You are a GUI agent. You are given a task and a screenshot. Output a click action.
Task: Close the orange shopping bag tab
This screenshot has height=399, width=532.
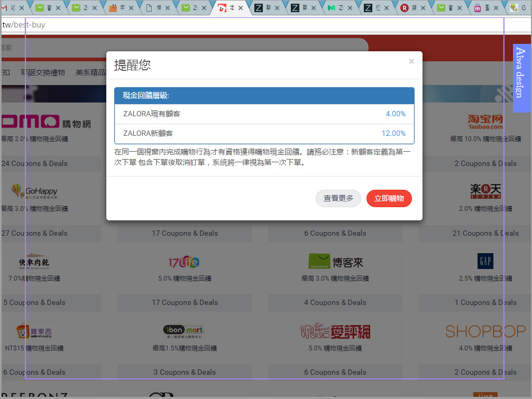[131, 8]
